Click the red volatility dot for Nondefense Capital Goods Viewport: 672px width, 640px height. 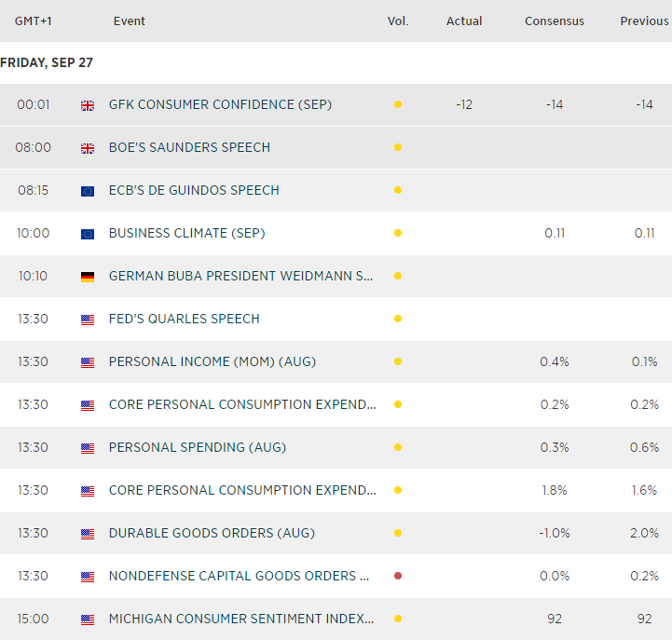[x=398, y=576]
